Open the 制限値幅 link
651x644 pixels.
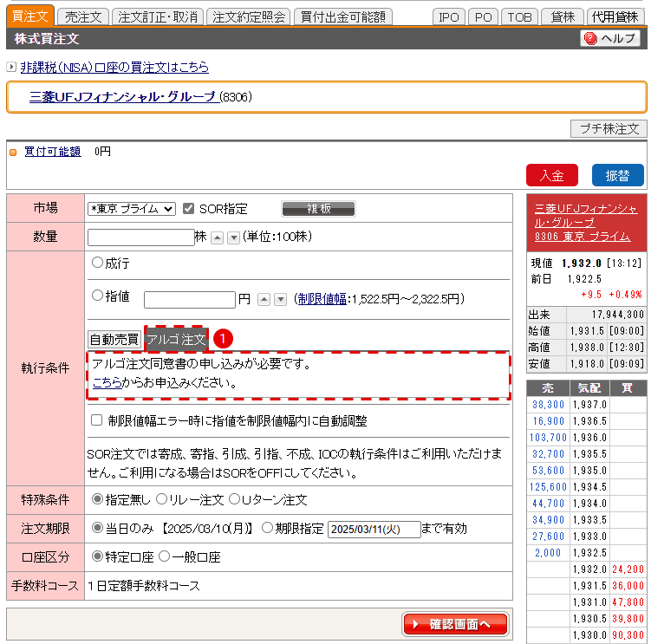point(321,299)
